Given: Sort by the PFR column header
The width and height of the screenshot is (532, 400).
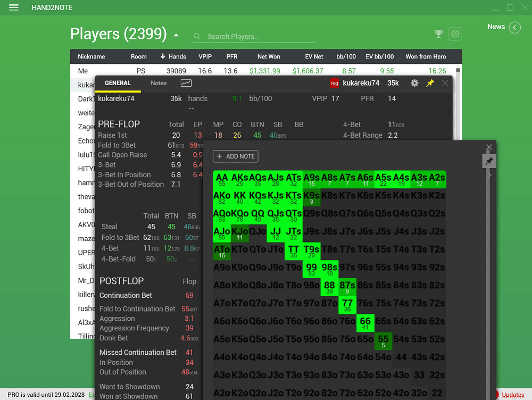Looking at the screenshot, I should pyautogui.click(x=232, y=57).
